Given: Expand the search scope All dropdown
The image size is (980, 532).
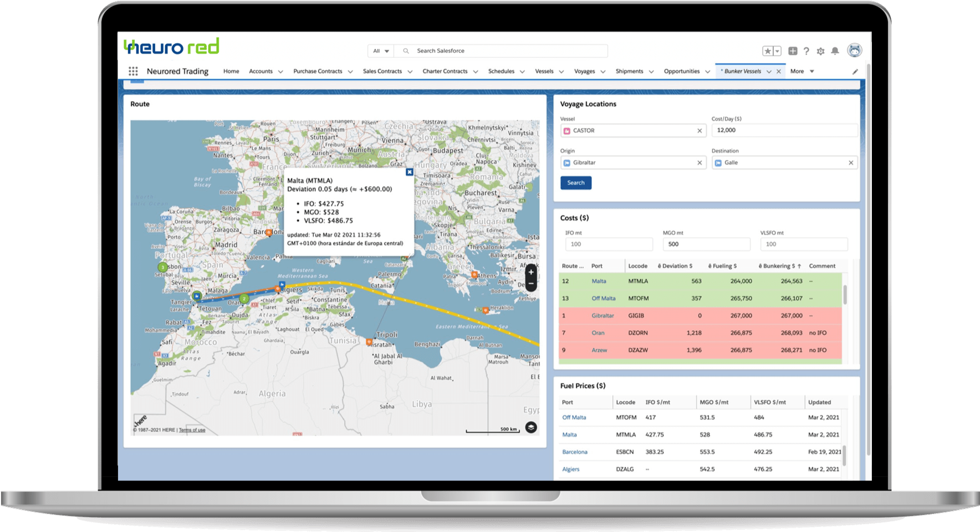Looking at the screenshot, I should [x=381, y=51].
